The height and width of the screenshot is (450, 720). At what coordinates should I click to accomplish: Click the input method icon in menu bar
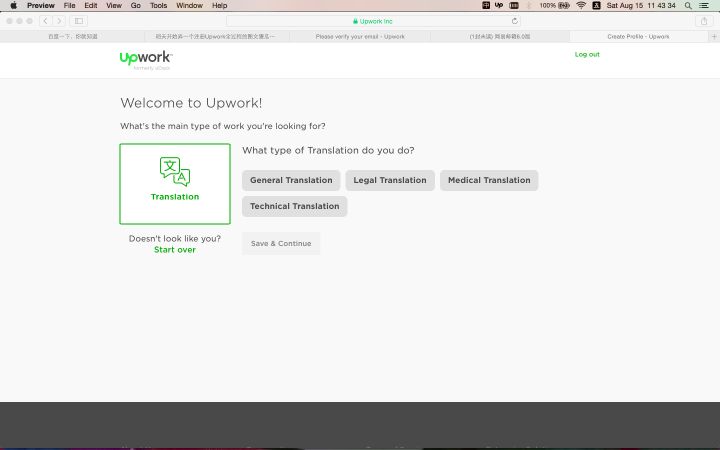coord(596,6)
